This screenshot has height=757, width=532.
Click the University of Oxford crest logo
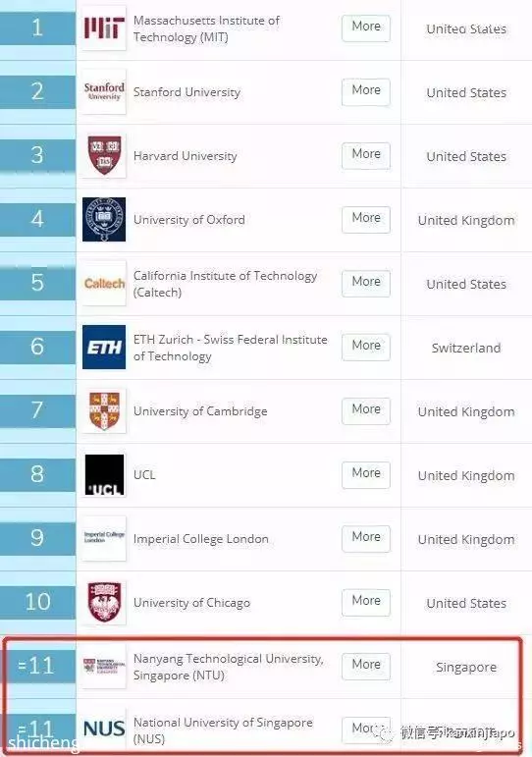104,219
